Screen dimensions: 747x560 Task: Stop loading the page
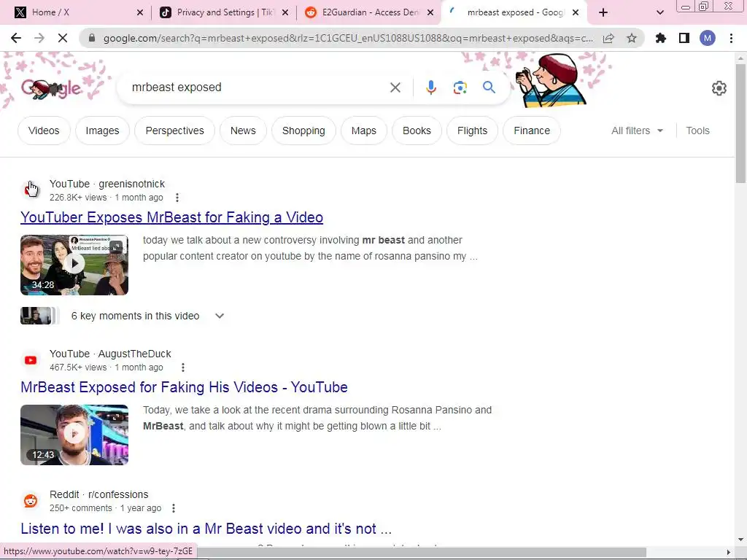point(63,38)
